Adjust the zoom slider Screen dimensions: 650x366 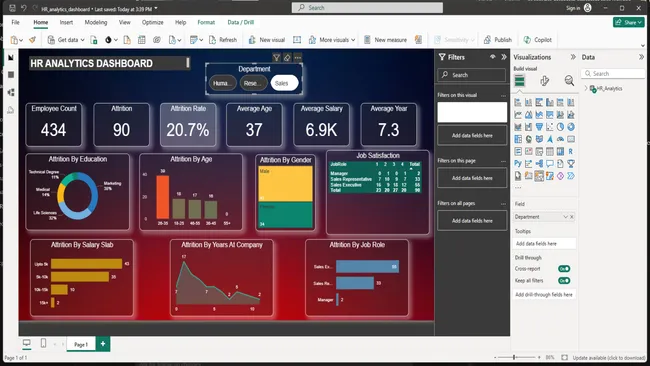coord(514,357)
